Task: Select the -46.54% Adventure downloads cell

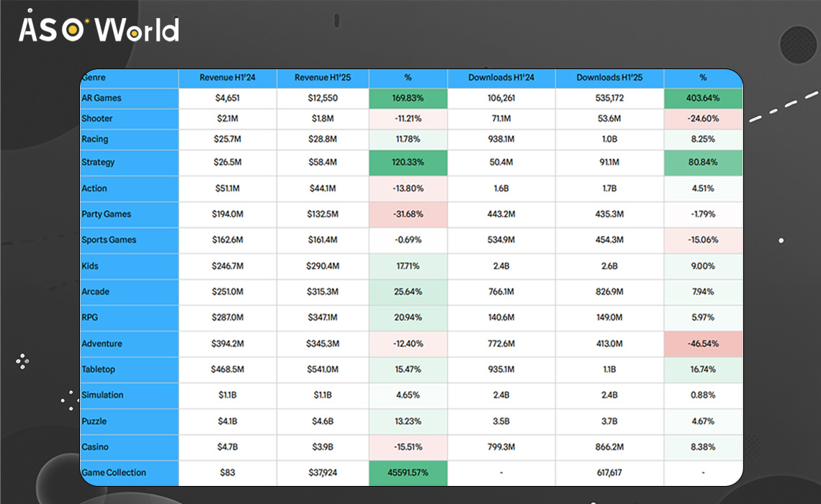Action: click(703, 344)
